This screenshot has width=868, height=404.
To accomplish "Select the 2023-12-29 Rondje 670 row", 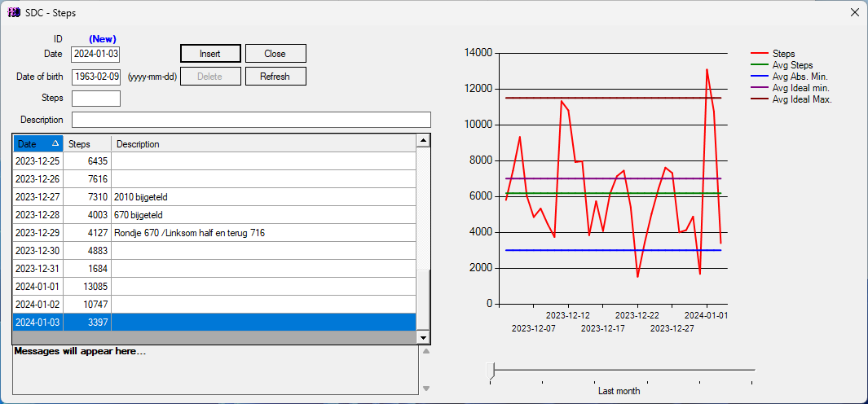I will (212, 233).
